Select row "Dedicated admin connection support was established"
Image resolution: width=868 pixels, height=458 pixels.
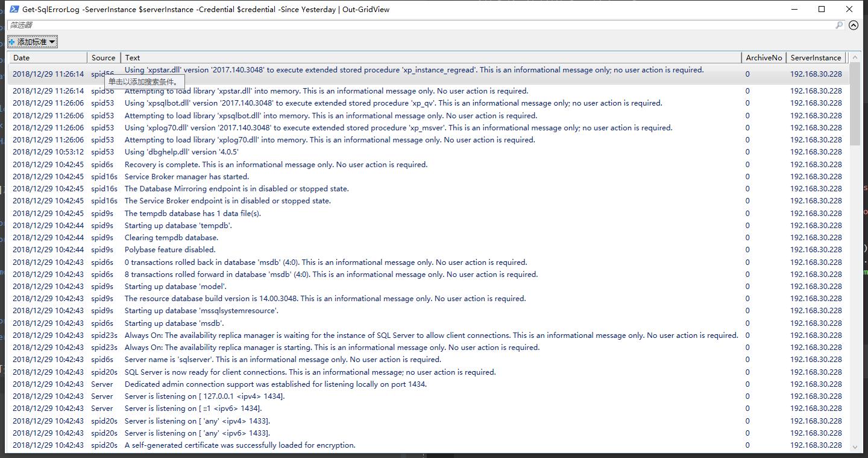point(429,384)
